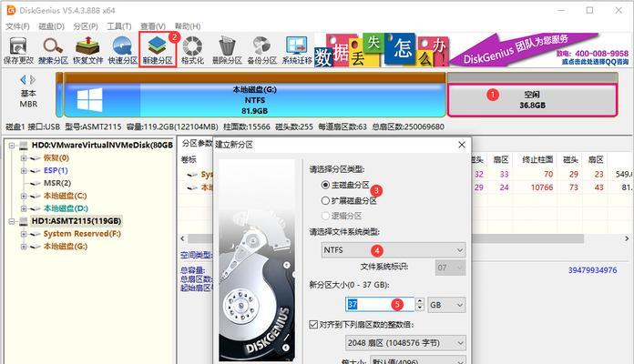Open the GB size unit dropdown
634x364 pixels.
446,305
